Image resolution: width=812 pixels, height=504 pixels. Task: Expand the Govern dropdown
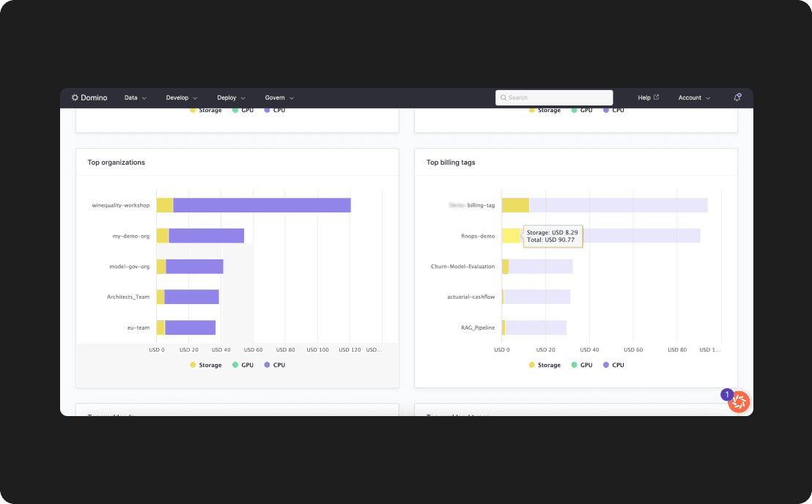[x=278, y=97]
